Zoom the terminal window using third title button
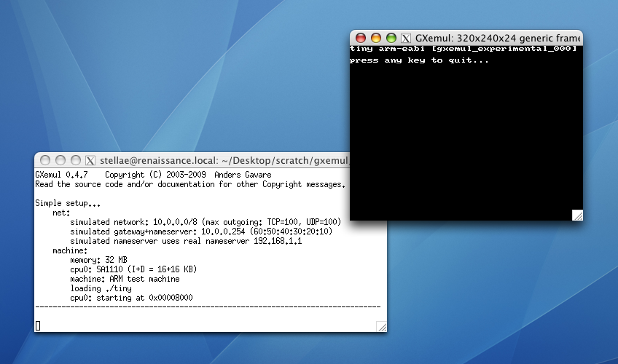The image size is (618, 364). [75, 160]
